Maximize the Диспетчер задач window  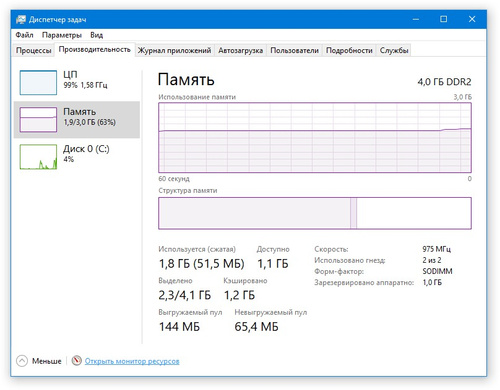coord(443,19)
